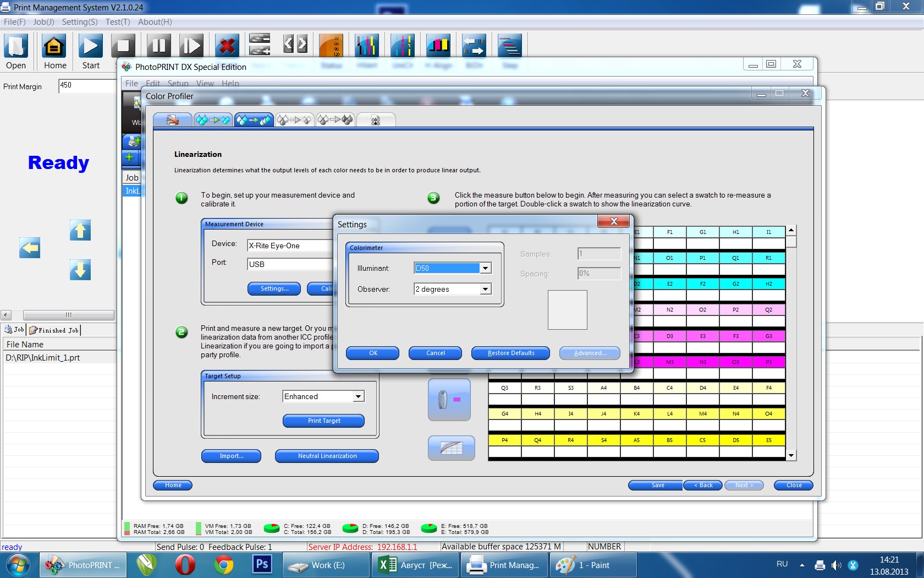Image resolution: width=924 pixels, height=578 pixels.
Task: Click the step-forward play icon
Action: (191, 46)
